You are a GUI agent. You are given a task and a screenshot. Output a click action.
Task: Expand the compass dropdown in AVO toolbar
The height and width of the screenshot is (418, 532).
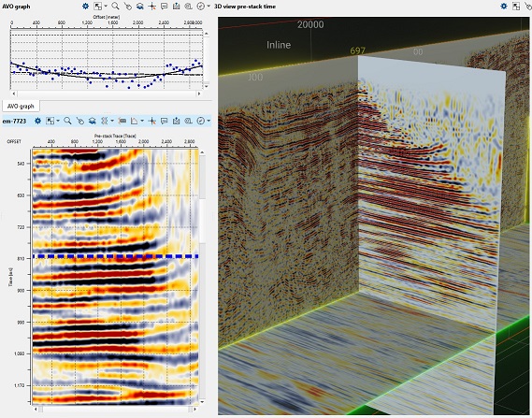(208, 7)
